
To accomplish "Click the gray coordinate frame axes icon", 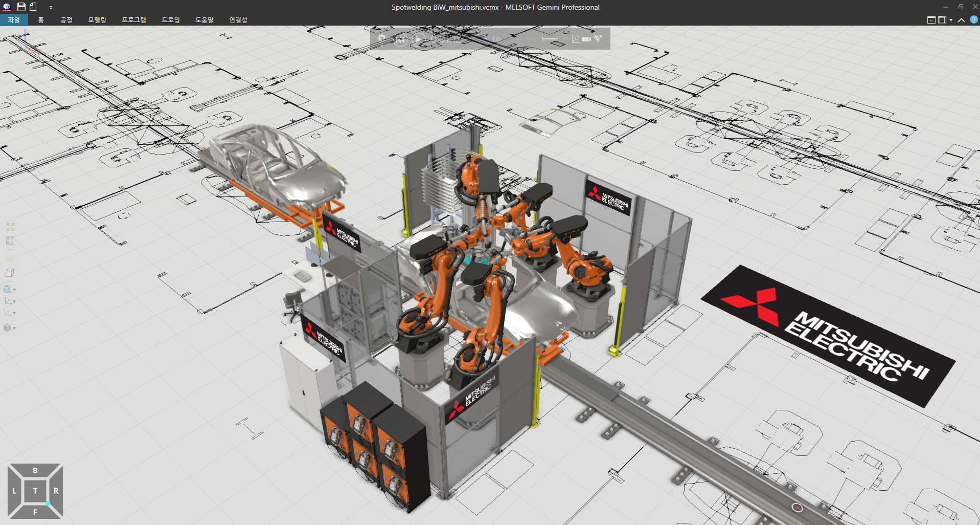I will click(8, 301).
